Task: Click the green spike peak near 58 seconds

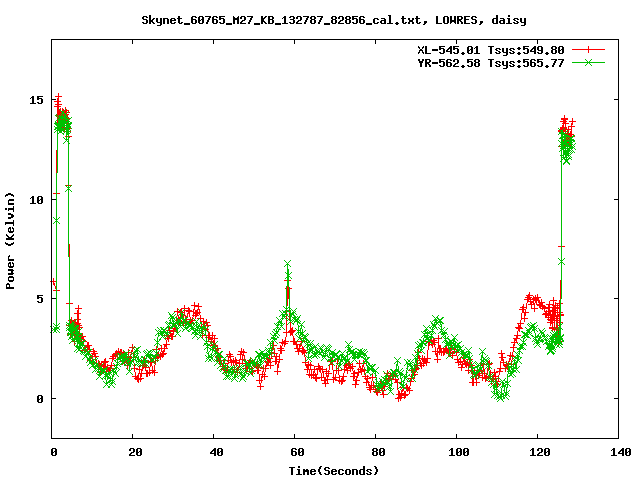Action: (x=288, y=264)
